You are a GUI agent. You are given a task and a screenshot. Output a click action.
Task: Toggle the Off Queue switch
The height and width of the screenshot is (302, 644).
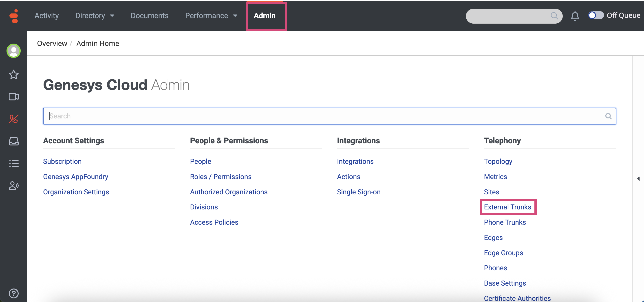tap(596, 16)
